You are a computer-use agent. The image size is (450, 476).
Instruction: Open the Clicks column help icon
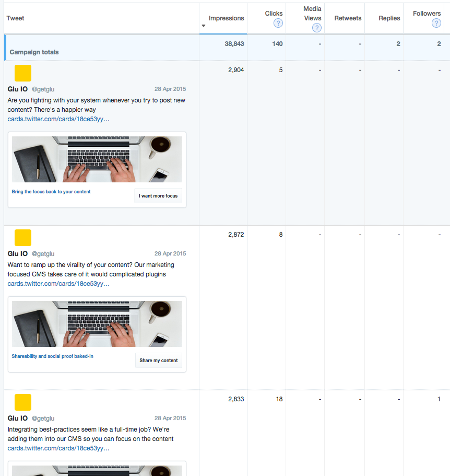(278, 23)
